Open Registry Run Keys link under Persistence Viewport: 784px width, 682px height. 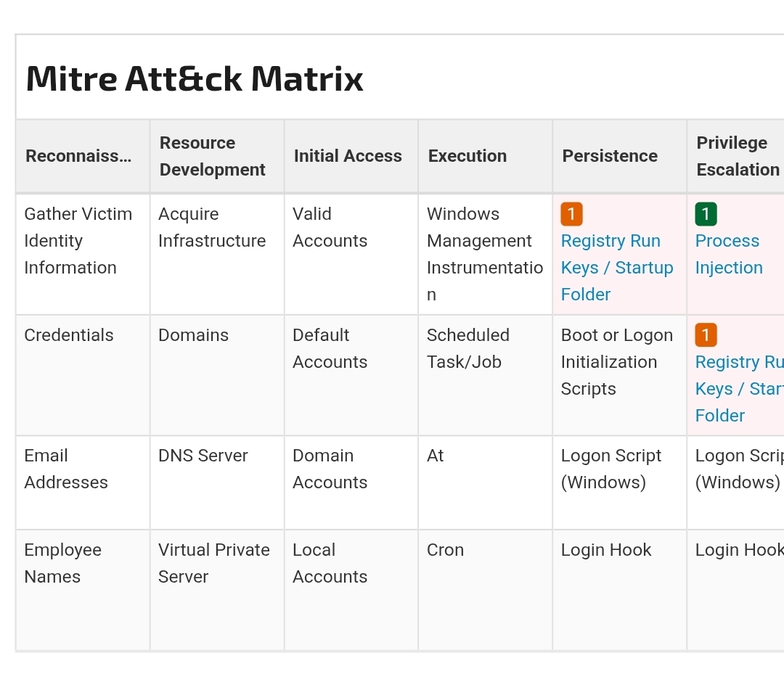pyautogui.click(x=617, y=267)
